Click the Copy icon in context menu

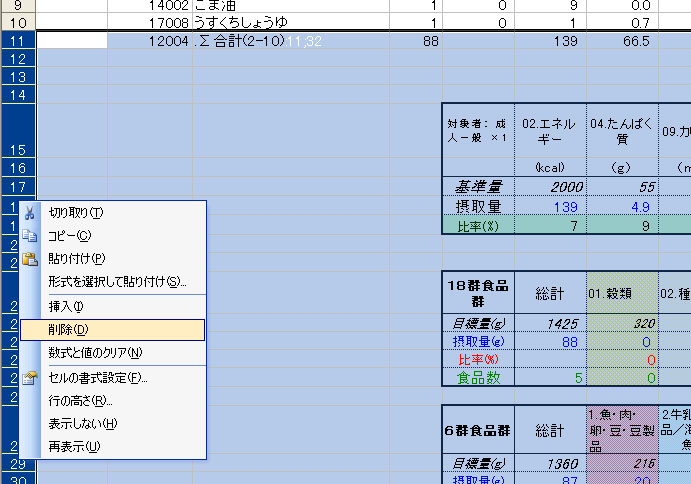tap(30, 236)
